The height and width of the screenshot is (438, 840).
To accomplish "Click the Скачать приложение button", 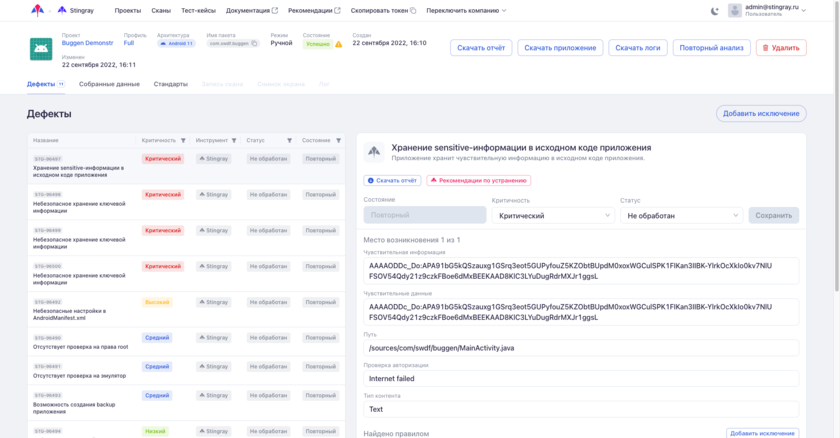I will pos(560,48).
